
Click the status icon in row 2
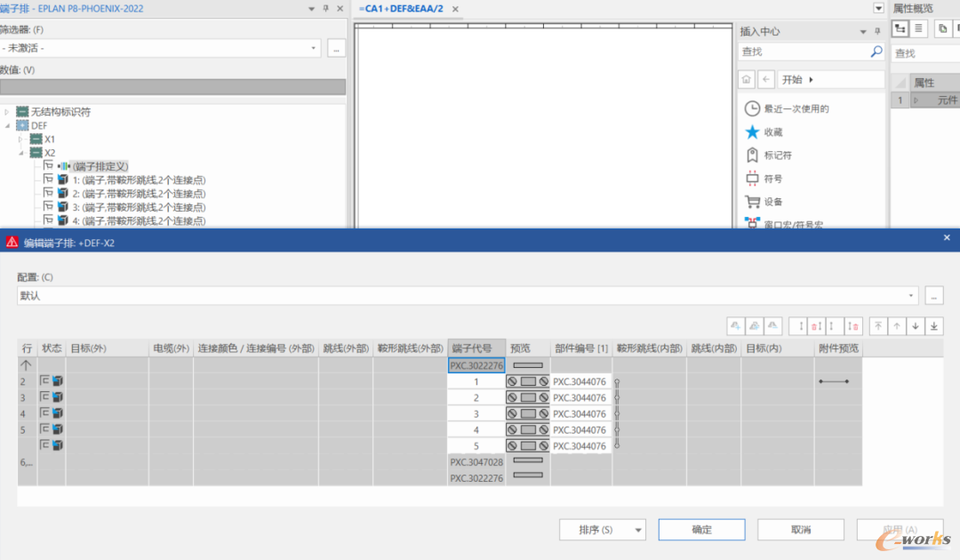point(52,380)
